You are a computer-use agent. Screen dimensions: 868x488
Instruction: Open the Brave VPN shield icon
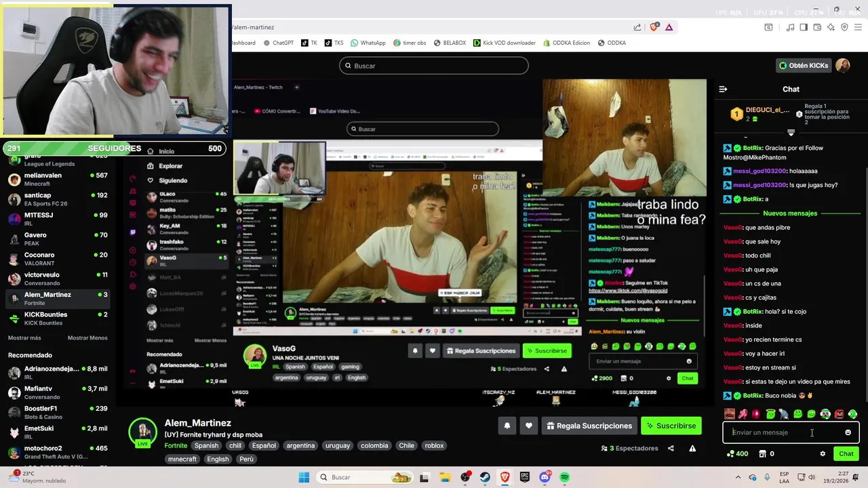pos(845,27)
